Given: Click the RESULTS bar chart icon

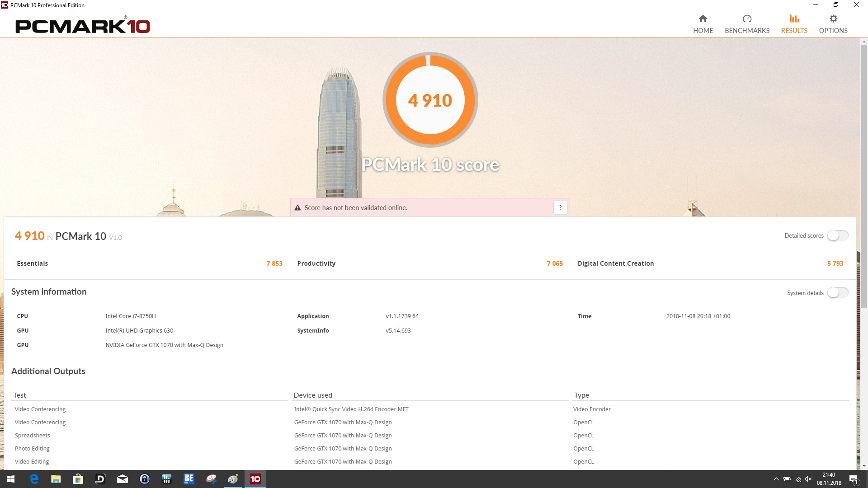Looking at the screenshot, I should click(x=794, y=19).
